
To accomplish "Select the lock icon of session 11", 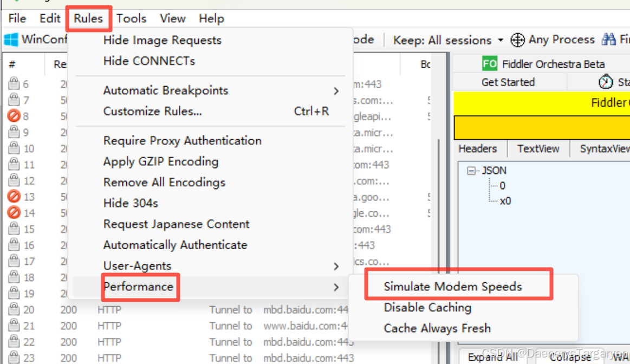I will 14,164.
